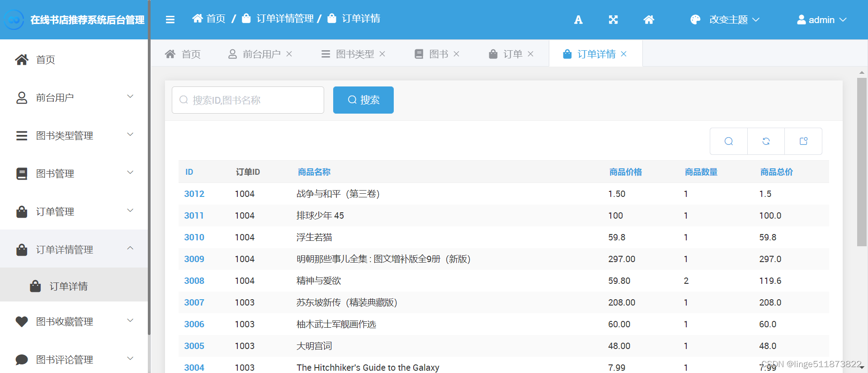This screenshot has height=373, width=868.
Task: Collapse the 订单详情管理 sidebar chevron
Action: 130,248
